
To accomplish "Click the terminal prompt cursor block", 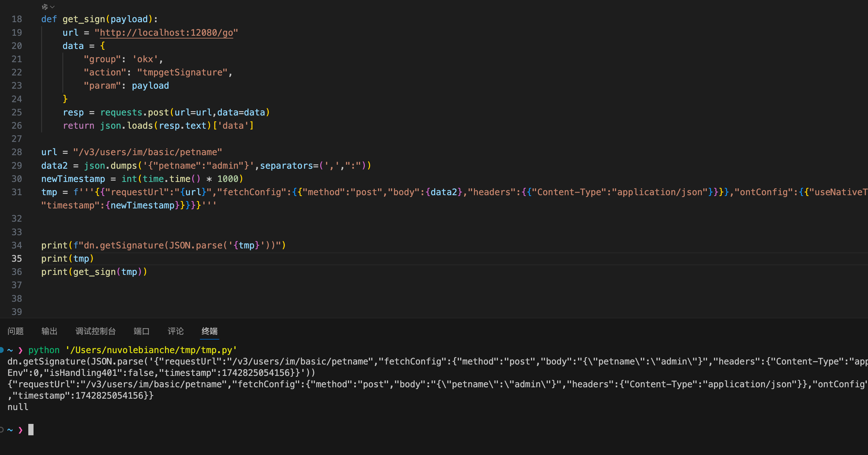I will (31, 430).
